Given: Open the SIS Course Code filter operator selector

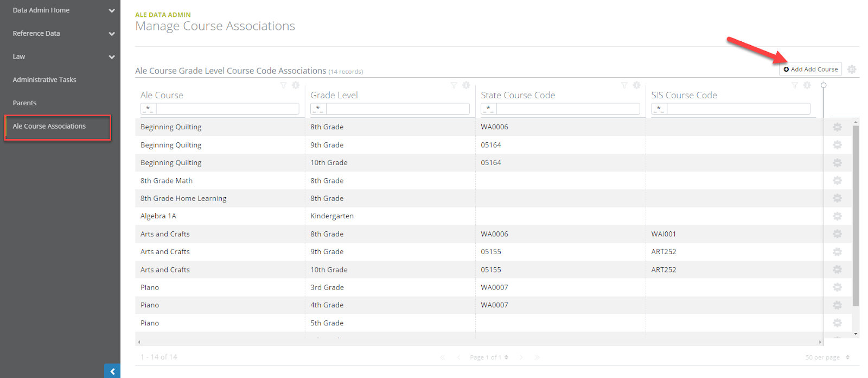Looking at the screenshot, I should [x=659, y=109].
